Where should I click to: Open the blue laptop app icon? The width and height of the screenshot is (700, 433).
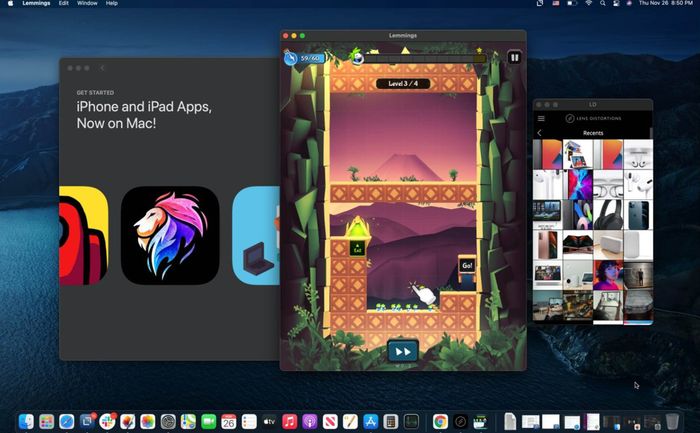[256, 235]
